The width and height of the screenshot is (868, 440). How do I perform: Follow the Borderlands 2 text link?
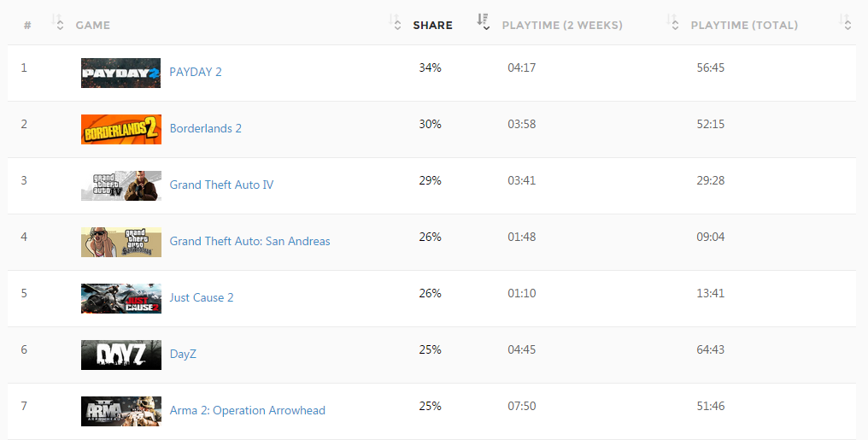(206, 128)
